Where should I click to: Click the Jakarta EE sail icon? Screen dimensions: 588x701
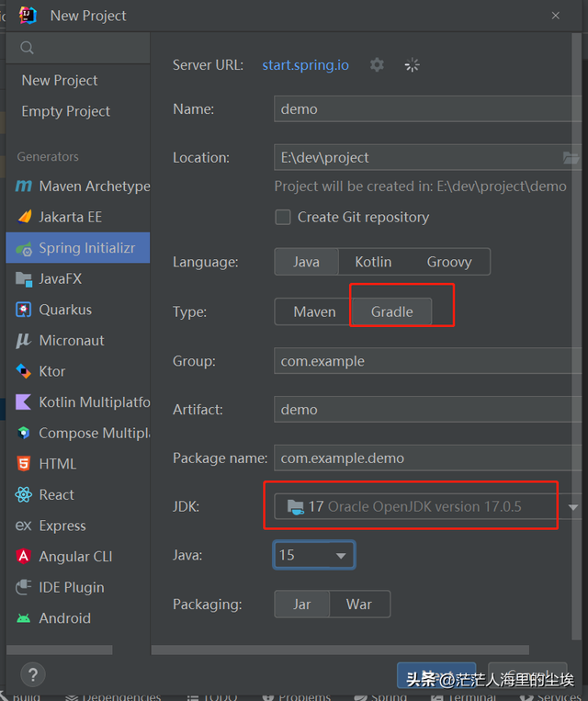pyautogui.click(x=24, y=217)
